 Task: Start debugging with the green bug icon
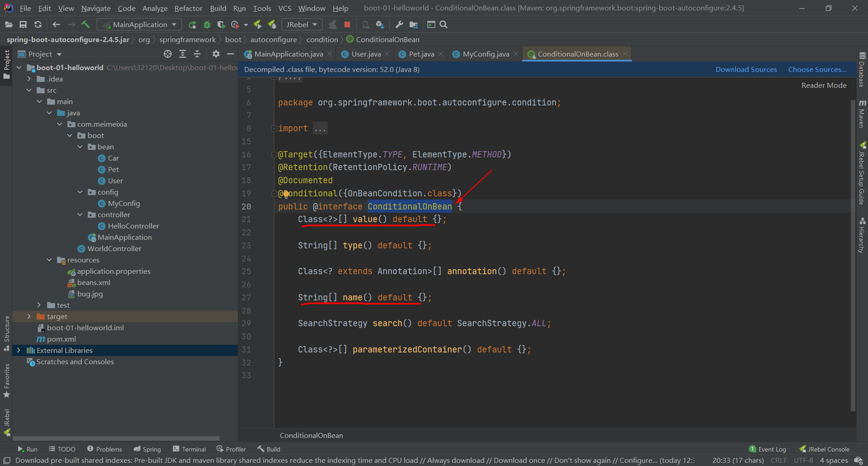coord(207,24)
